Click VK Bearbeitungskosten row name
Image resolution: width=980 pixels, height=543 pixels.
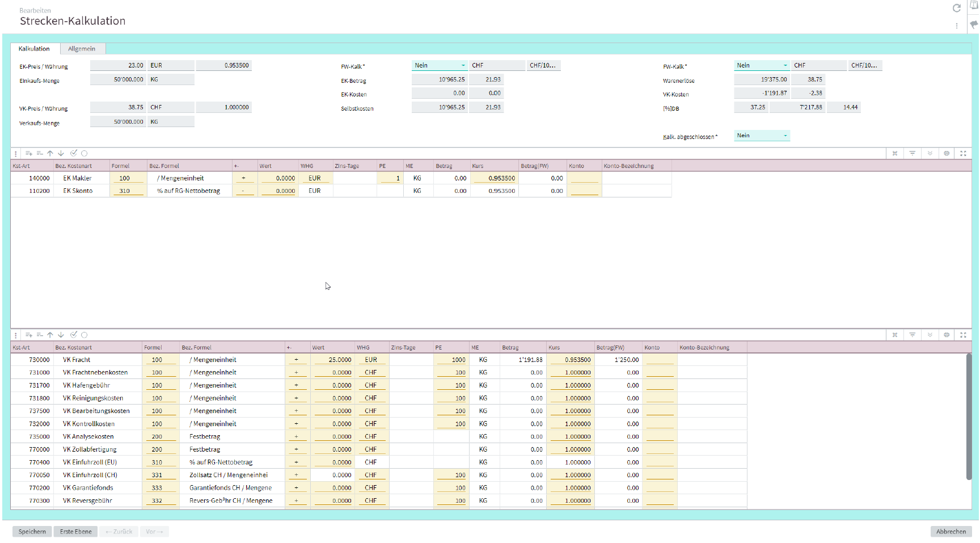click(96, 411)
